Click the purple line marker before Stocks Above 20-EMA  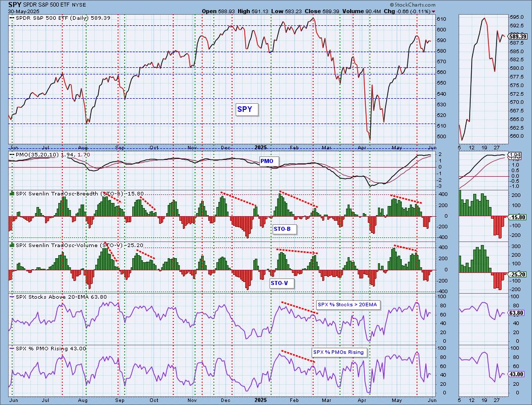click(12, 297)
